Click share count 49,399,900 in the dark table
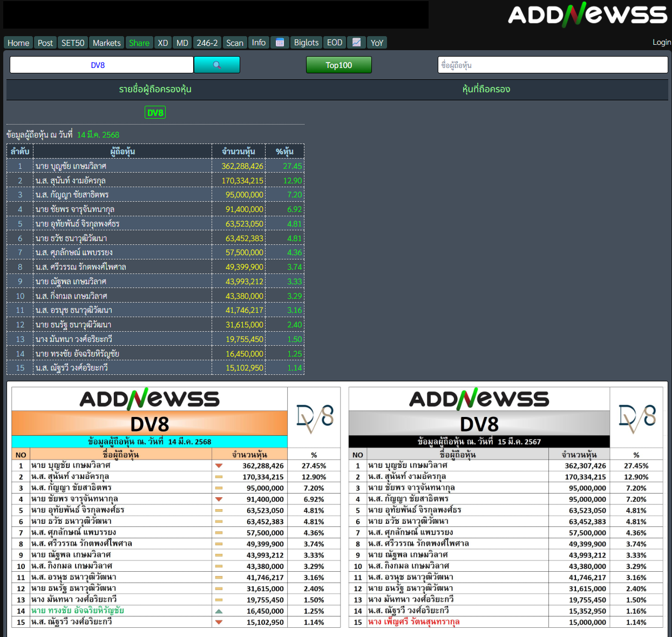Viewport: 672px width, 637px height. (x=245, y=267)
